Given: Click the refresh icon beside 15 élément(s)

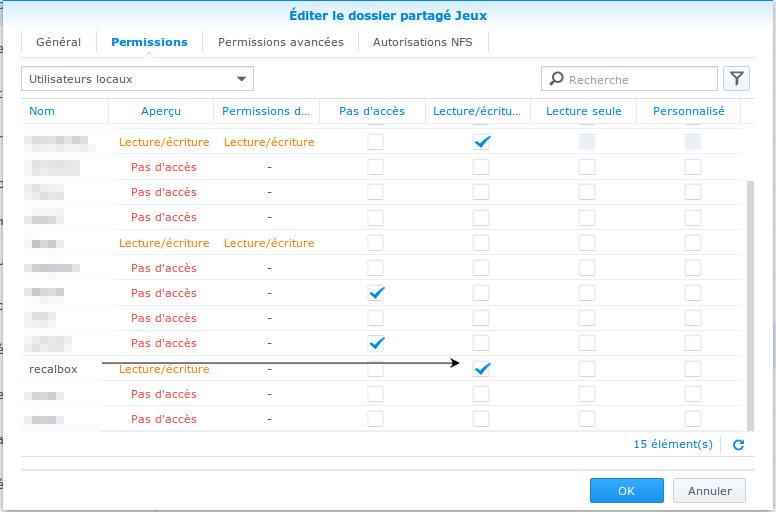Looking at the screenshot, I should click(738, 445).
